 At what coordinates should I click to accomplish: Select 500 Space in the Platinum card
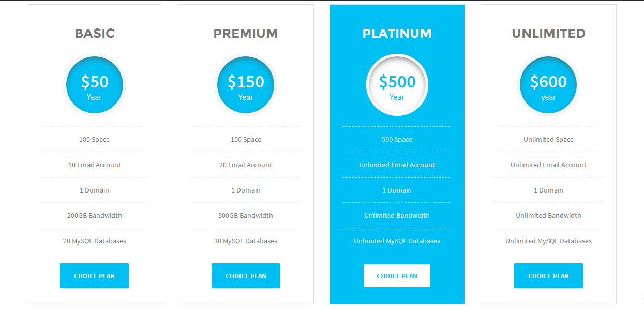point(397,140)
